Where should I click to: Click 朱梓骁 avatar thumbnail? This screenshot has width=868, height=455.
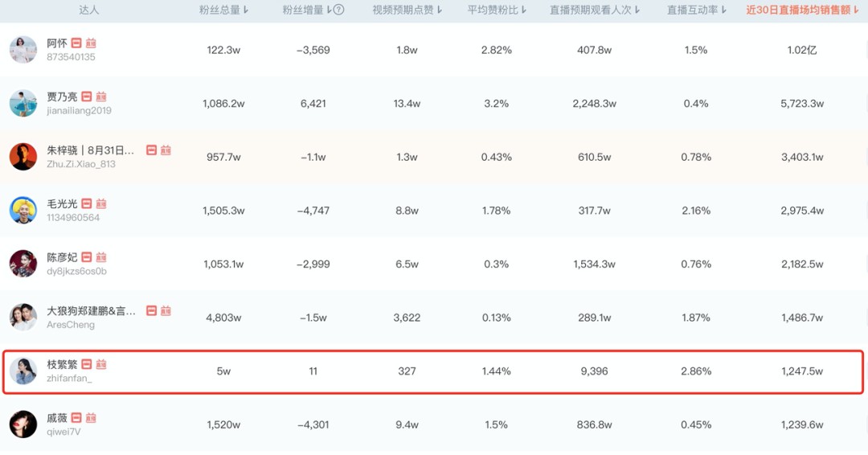pos(23,157)
